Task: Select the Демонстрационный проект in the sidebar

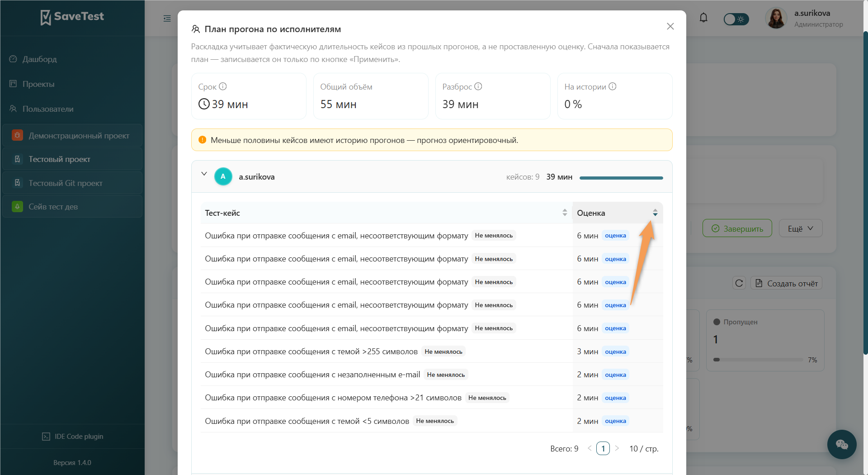Action: (72, 135)
